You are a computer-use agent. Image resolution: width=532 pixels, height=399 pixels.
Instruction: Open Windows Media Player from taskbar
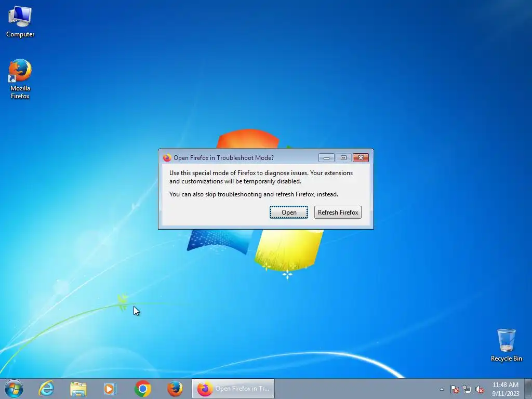pyautogui.click(x=110, y=389)
